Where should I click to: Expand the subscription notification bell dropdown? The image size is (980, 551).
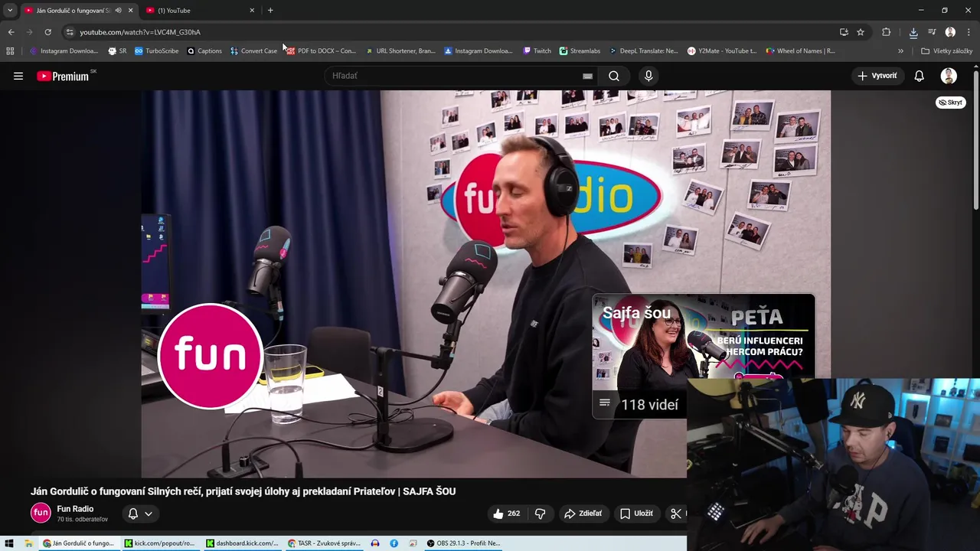pyautogui.click(x=140, y=514)
